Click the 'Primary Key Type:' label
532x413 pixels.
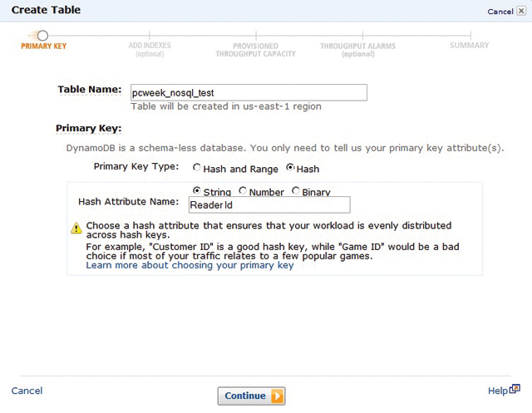click(x=136, y=166)
